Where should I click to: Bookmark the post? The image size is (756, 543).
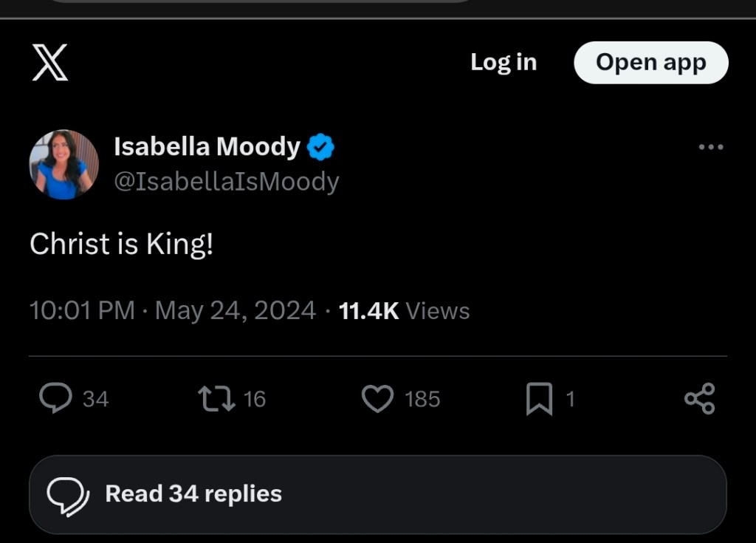[538, 399]
